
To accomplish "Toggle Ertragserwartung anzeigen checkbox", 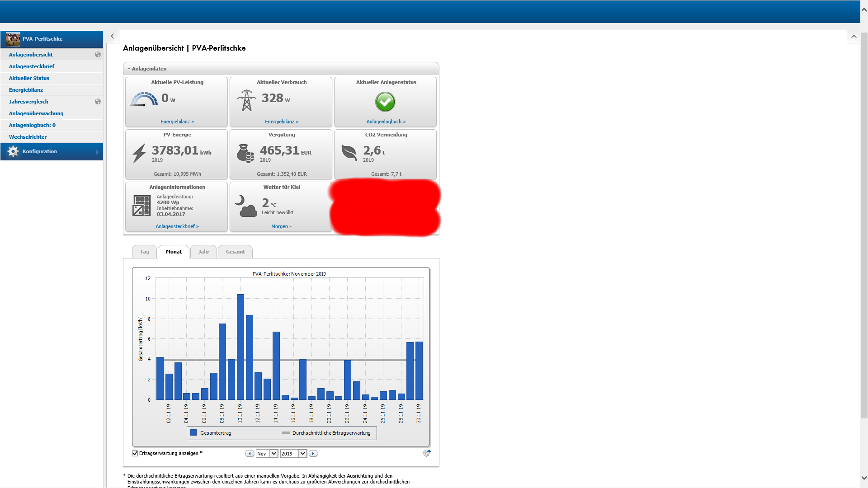I will pyautogui.click(x=135, y=454).
